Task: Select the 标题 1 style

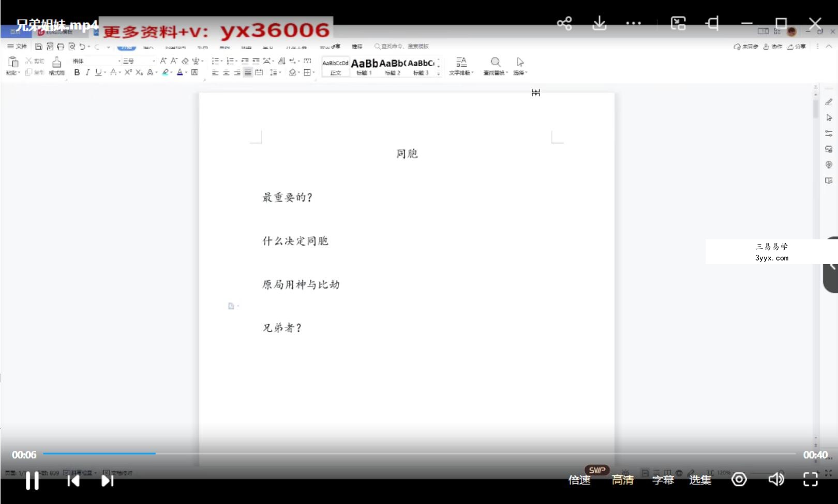Action: (x=364, y=67)
